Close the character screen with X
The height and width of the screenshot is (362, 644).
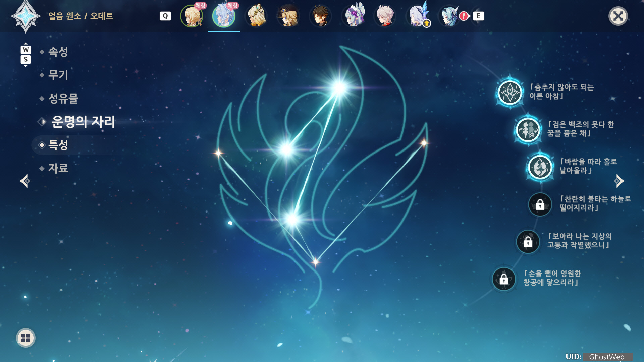618,16
